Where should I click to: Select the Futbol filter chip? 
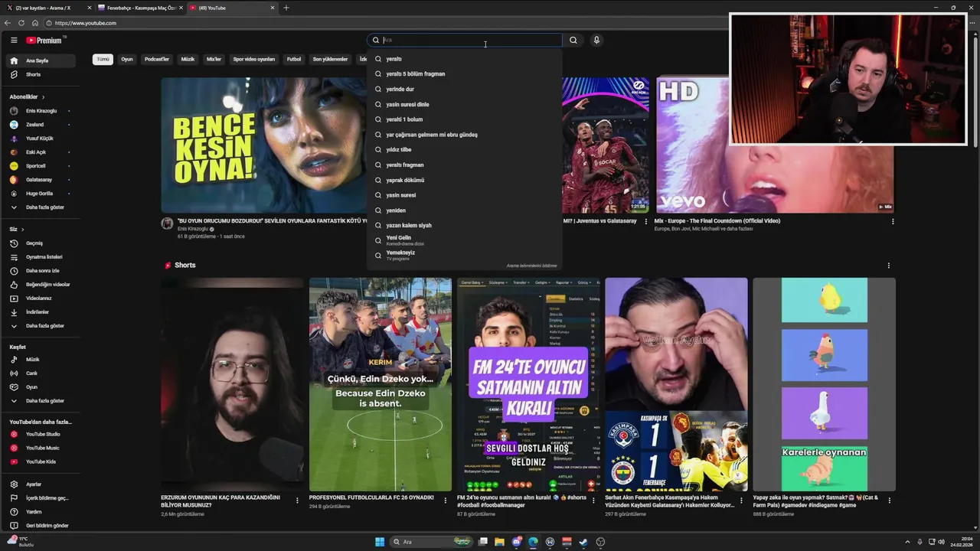pyautogui.click(x=294, y=59)
